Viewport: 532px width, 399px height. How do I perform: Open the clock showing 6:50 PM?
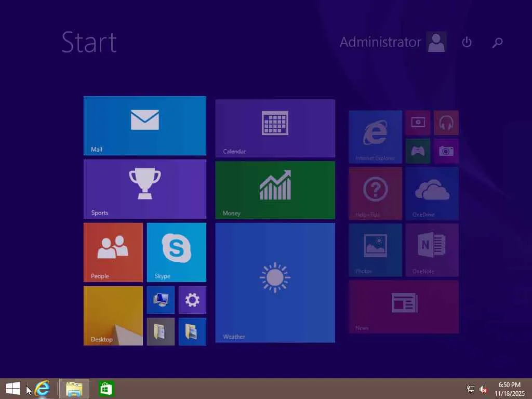(x=509, y=389)
